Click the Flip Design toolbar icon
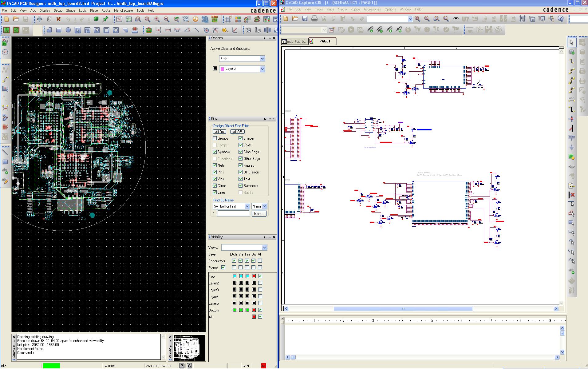588x369 pixels. pos(215,19)
